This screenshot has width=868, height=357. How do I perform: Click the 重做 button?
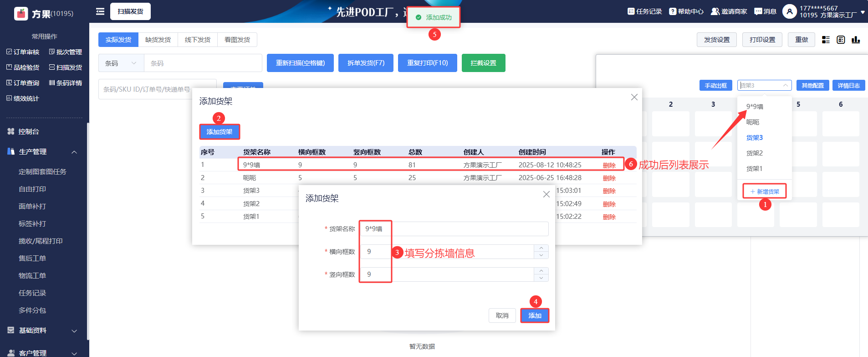tap(802, 40)
